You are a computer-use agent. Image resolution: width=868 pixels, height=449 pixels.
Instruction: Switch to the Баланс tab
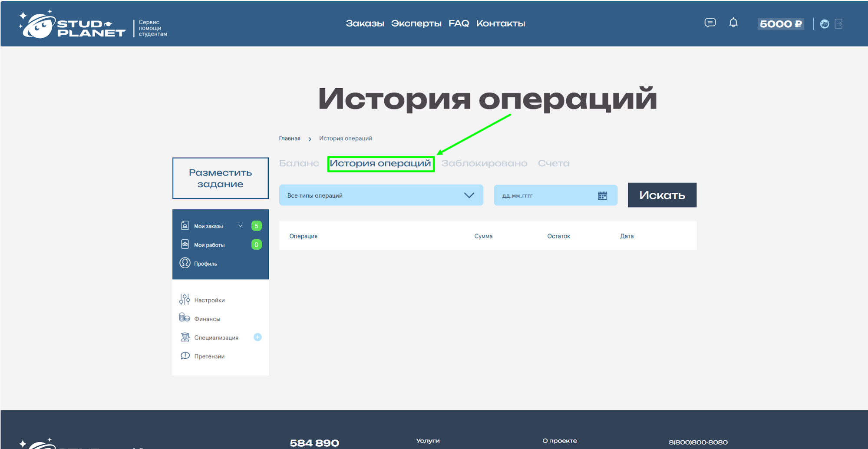point(299,164)
